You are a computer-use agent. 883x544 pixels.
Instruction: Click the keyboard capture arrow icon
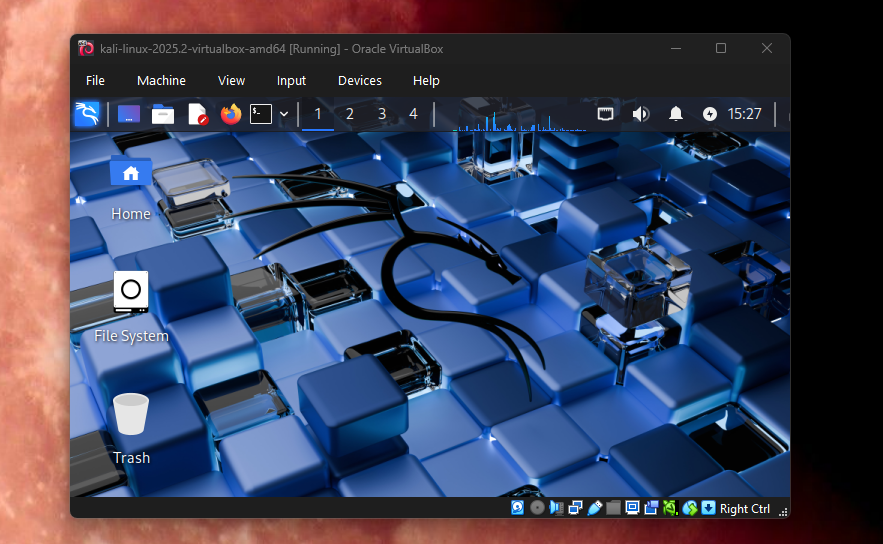click(708, 508)
